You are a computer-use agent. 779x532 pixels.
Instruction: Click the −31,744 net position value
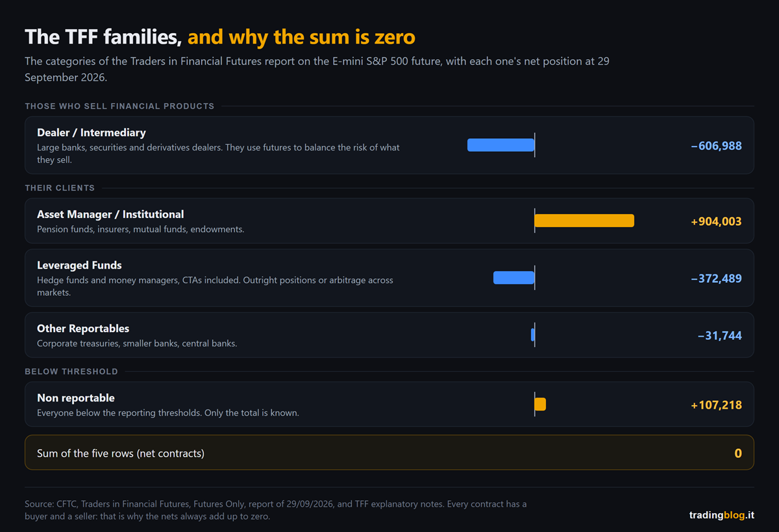click(719, 335)
